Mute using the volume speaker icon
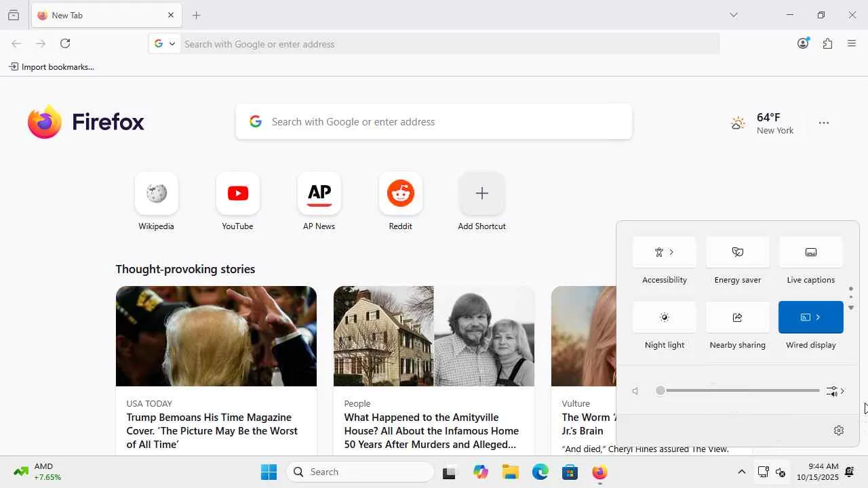 point(635,391)
